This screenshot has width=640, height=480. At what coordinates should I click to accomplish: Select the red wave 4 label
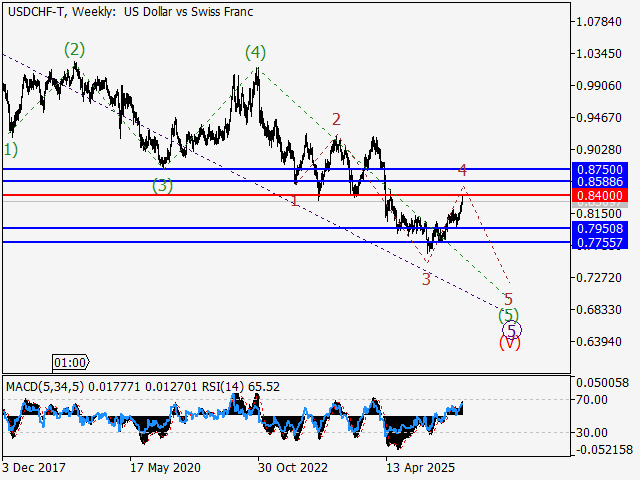[x=462, y=170]
